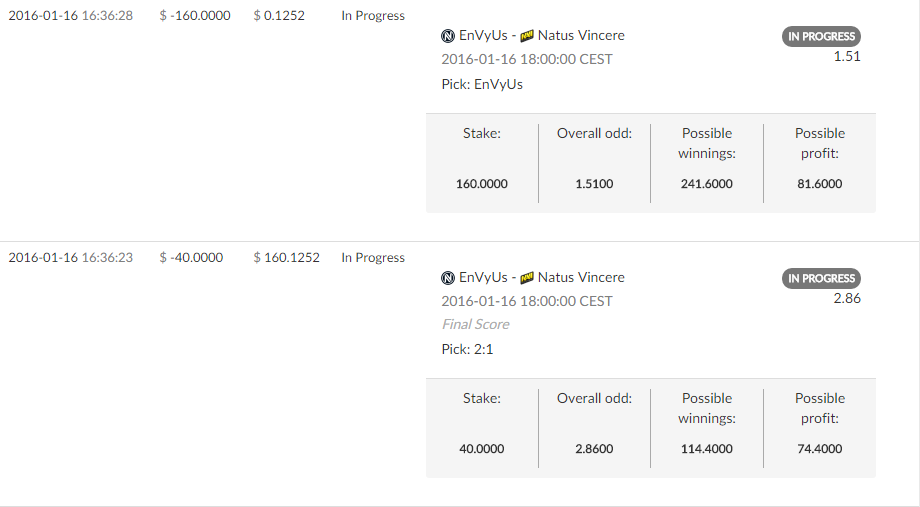This screenshot has width=920, height=507.
Task: Click the $ -40.0000 transaction amount
Action: tap(191, 257)
